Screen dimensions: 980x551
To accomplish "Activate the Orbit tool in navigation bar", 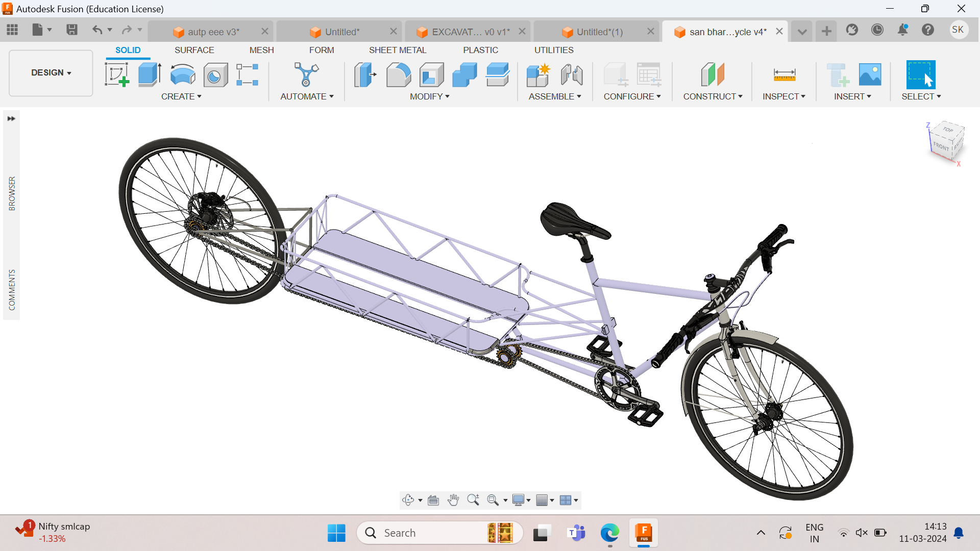I will coord(409,500).
